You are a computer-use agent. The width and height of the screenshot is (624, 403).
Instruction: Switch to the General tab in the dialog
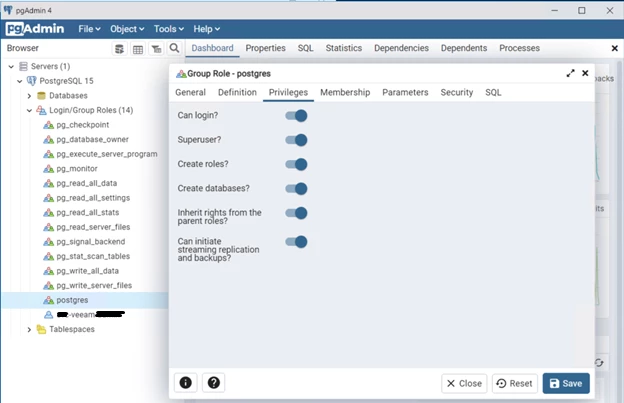(190, 92)
